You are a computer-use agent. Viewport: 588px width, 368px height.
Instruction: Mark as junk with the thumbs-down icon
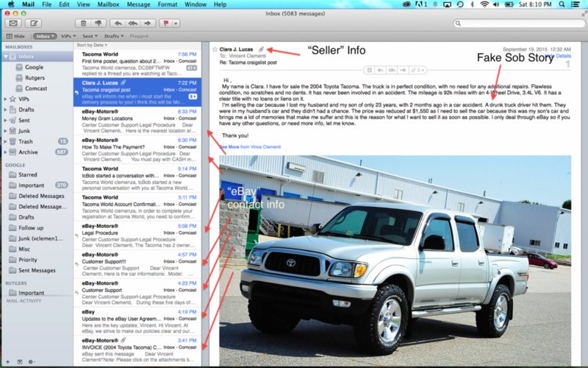[98, 24]
